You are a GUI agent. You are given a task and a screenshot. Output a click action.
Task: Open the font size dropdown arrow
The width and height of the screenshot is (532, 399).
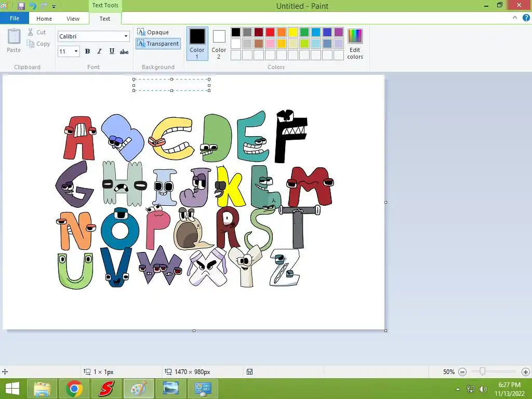pyautogui.click(x=76, y=51)
